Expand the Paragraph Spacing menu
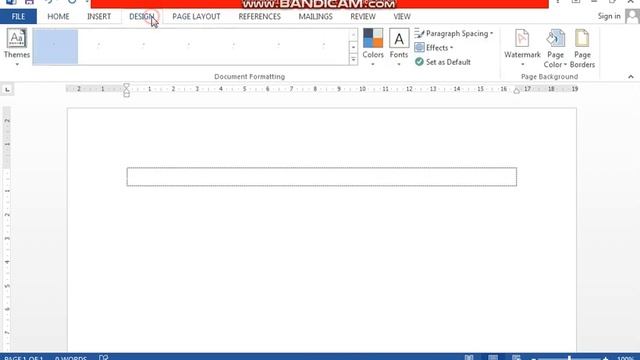The height and width of the screenshot is (360, 640). coord(453,33)
